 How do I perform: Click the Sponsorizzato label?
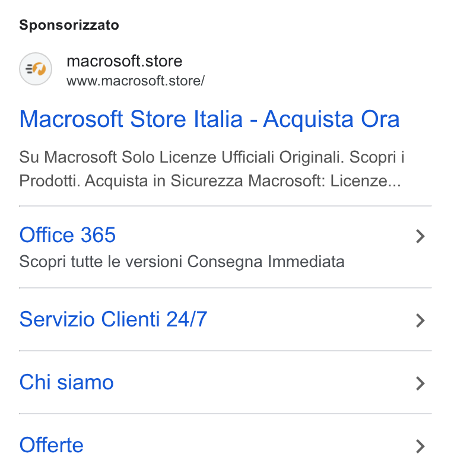point(69,25)
